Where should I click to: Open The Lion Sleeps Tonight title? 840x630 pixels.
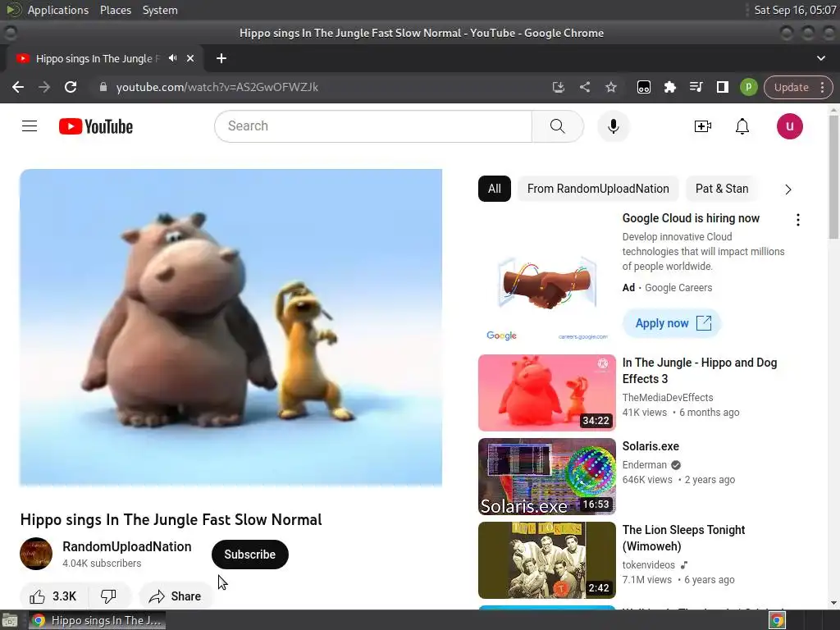683,538
